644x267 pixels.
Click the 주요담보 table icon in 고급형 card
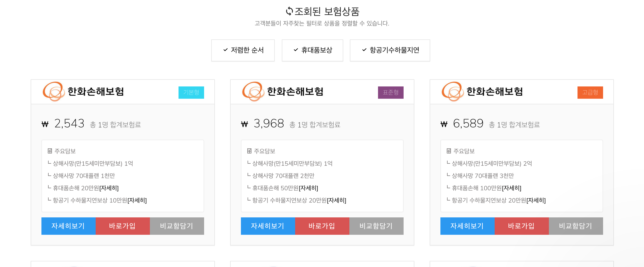(x=449, y=151)
